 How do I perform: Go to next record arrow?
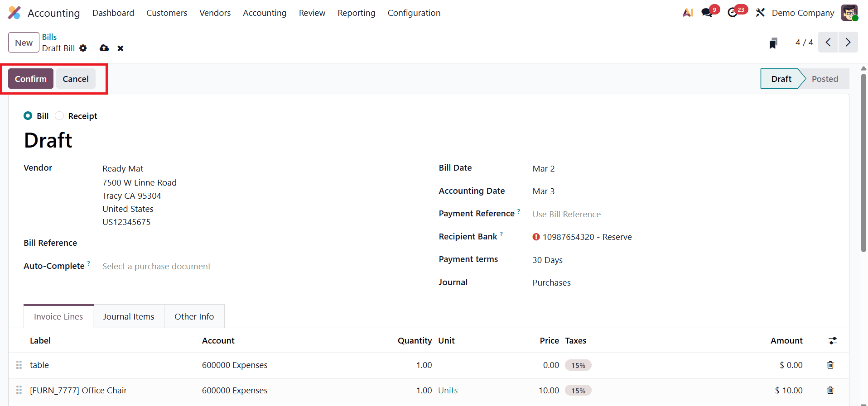click(848, 43)
